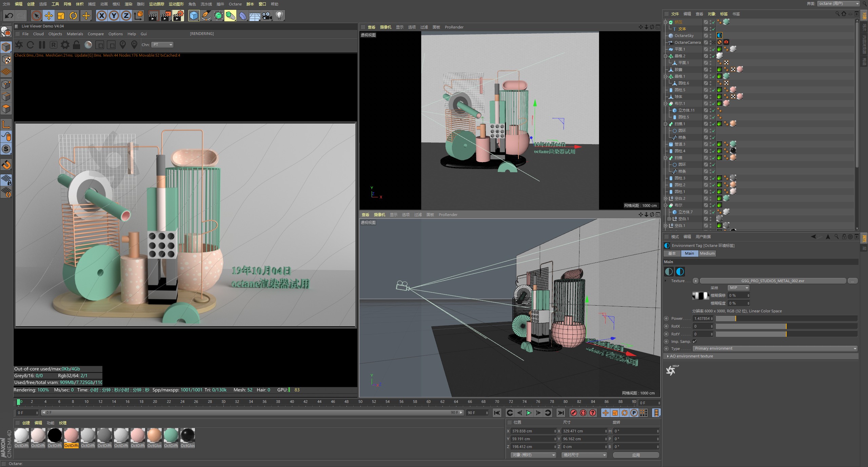The height and width of the screenshot is (467, 868).
Task: Select the Scale tool
Action: coord(61,16)
